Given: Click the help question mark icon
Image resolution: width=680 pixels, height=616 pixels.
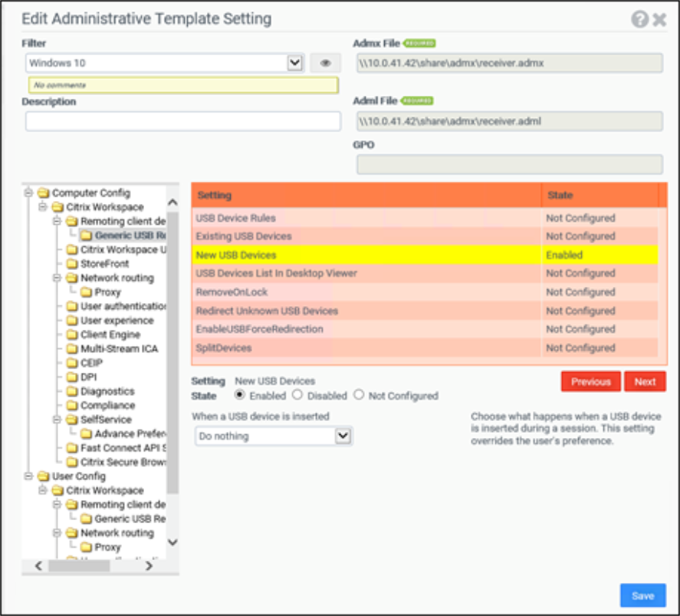Looking at the screenshot, I should (639, 19).
